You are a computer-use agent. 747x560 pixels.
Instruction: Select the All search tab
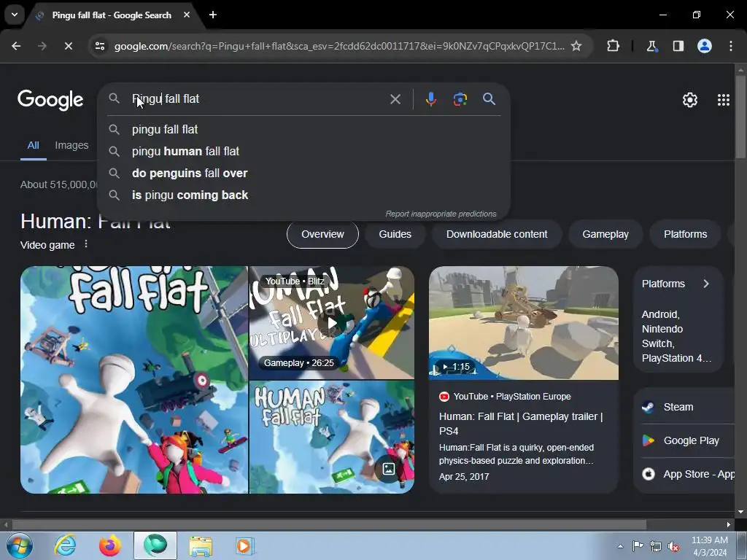34,145
